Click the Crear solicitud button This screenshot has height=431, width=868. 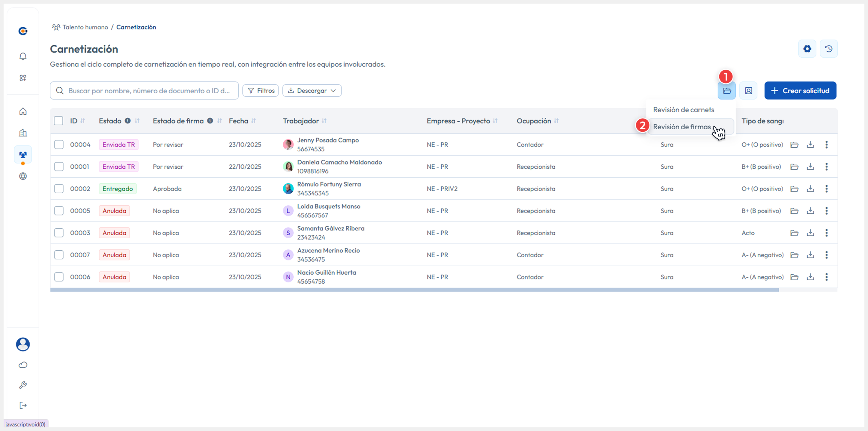(x=800, y=91)
